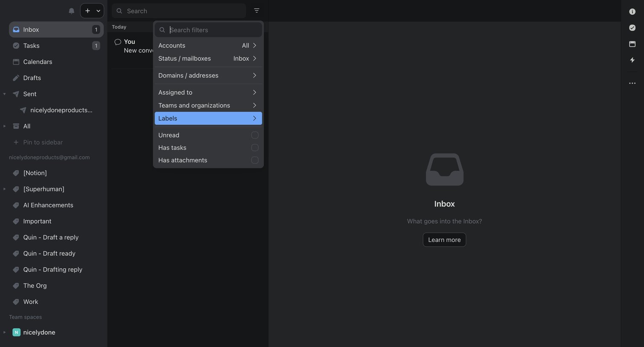Click the Calendars icon in sidebar
Viewport: 644px width, 347px height.
coord(16,62)
